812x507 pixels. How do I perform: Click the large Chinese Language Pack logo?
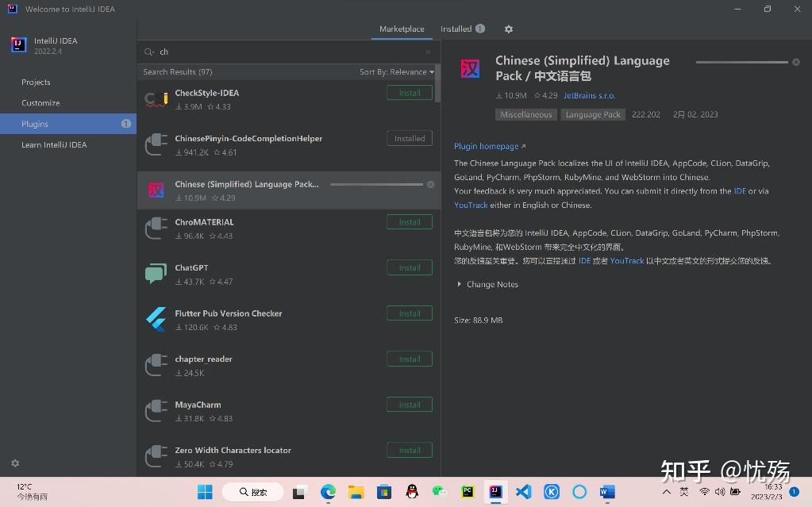point(470,68)
